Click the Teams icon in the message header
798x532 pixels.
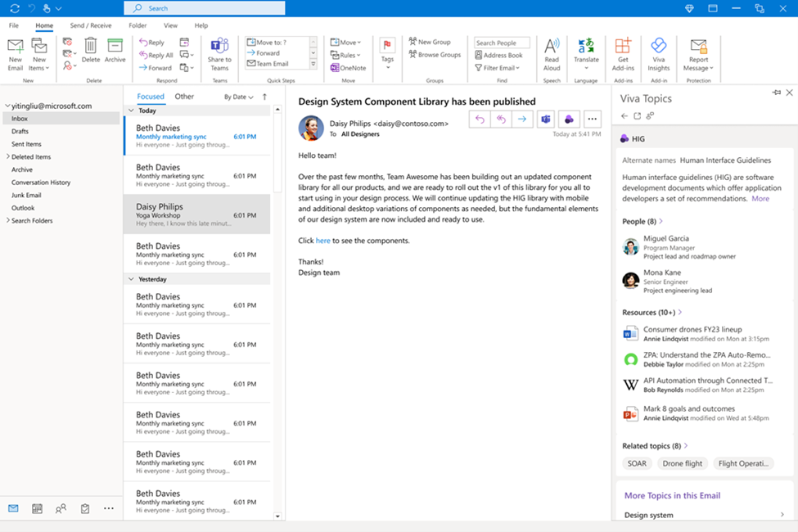[546, 119]
